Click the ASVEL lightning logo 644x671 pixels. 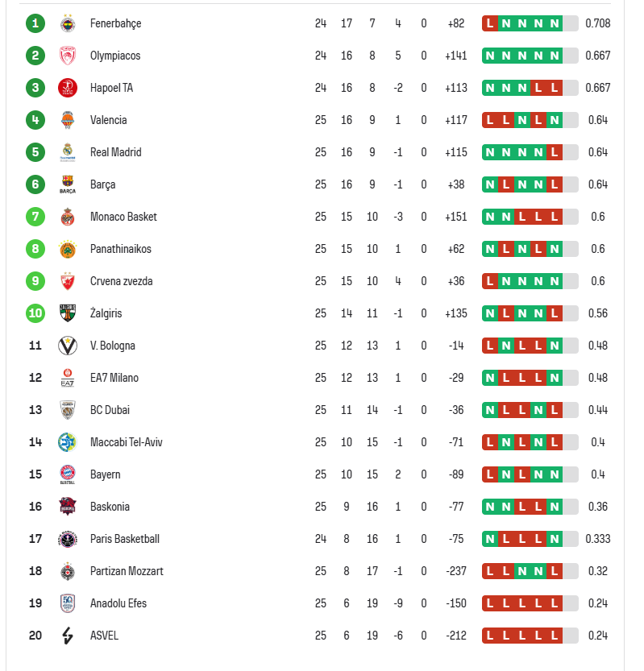pyautogui.click(x=68, y=636)
